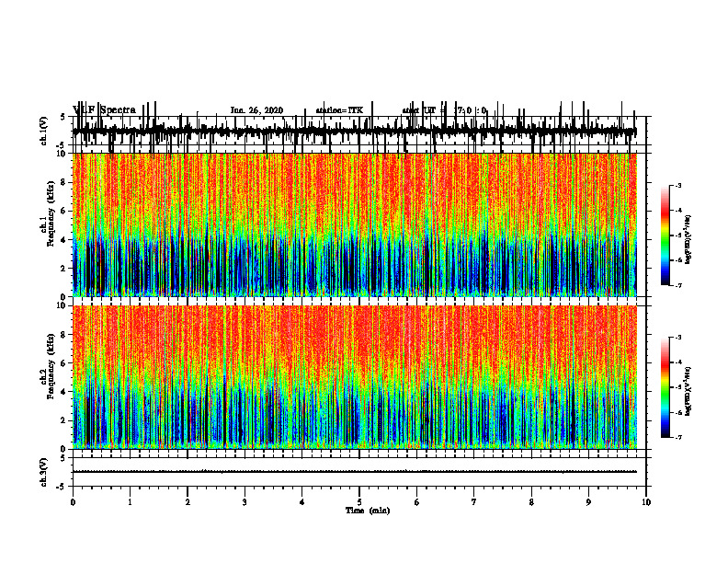Click the "8" kHz tick on ch.2 frequency axis
The width and height of the screenshot is (728, 563).
63,335
